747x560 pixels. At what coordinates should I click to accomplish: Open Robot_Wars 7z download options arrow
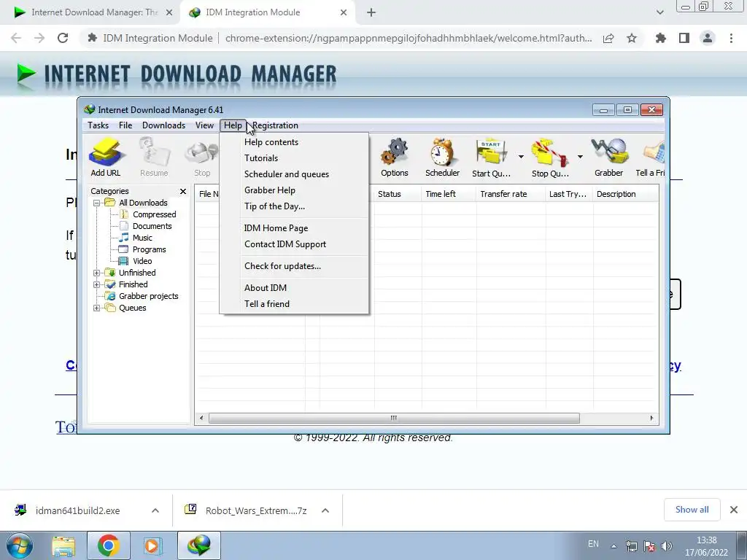[x=325, y=510]
